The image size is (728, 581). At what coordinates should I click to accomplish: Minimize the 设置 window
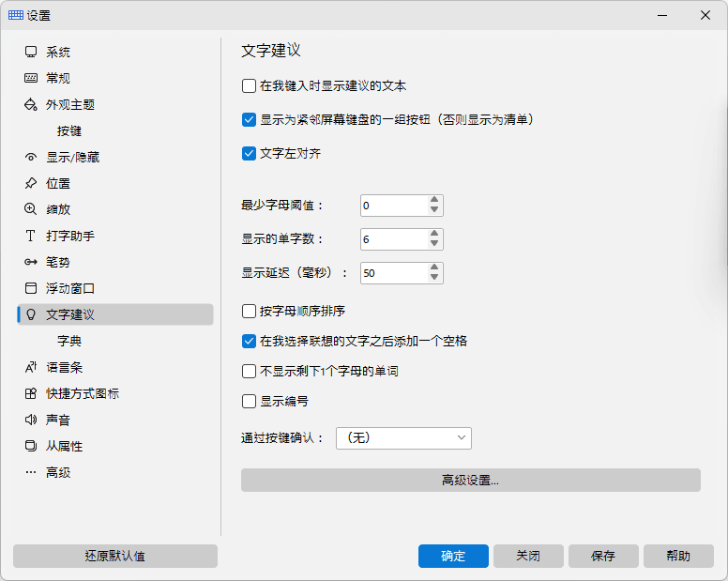point(662,15)
